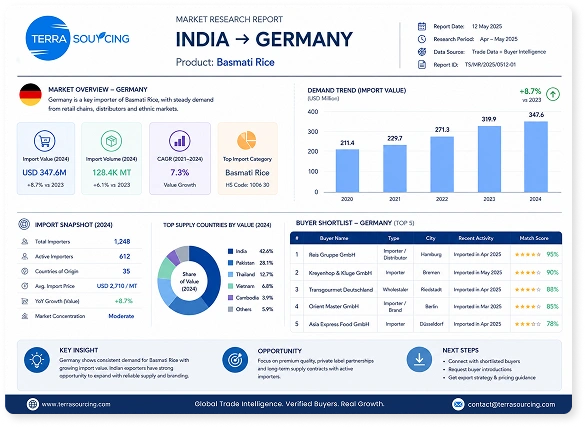
Task: Click the City column header
Action: pyautogui.click(x=431, y=238)
